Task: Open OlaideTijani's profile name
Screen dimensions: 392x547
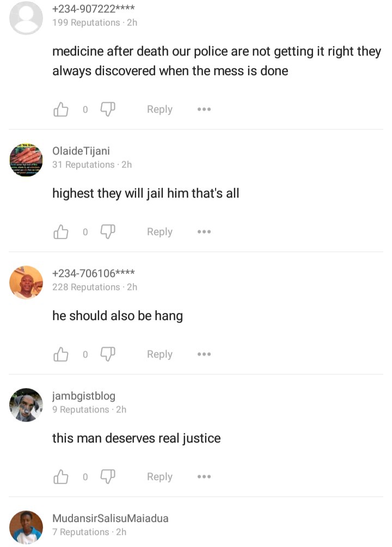Action: coord(81,151)
